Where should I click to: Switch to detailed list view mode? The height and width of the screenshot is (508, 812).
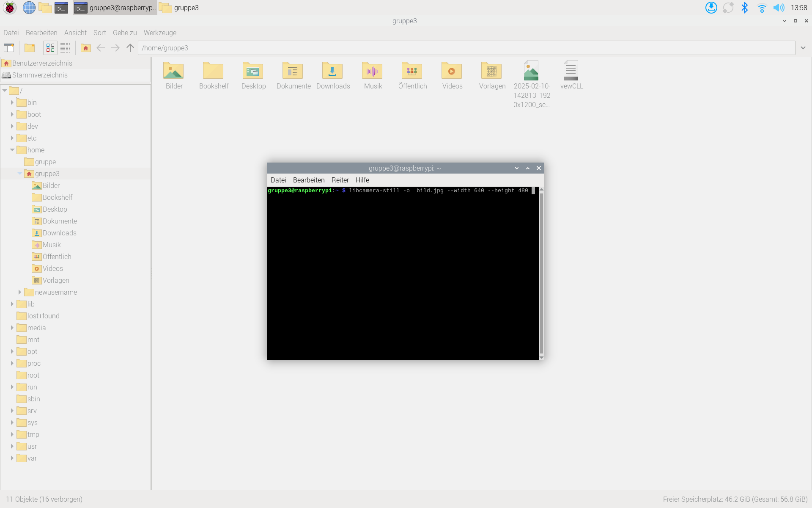click(65, 48)
